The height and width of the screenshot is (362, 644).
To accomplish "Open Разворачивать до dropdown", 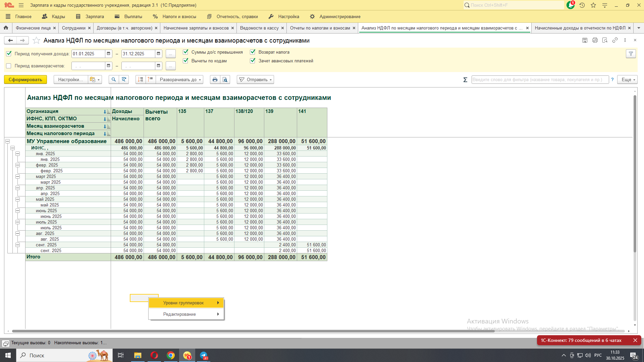I will click(181, 80).
